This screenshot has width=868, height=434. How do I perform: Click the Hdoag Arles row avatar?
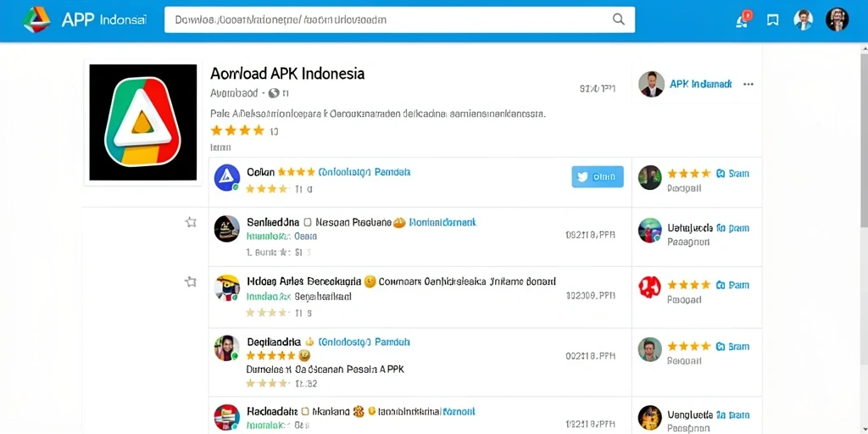227,288
